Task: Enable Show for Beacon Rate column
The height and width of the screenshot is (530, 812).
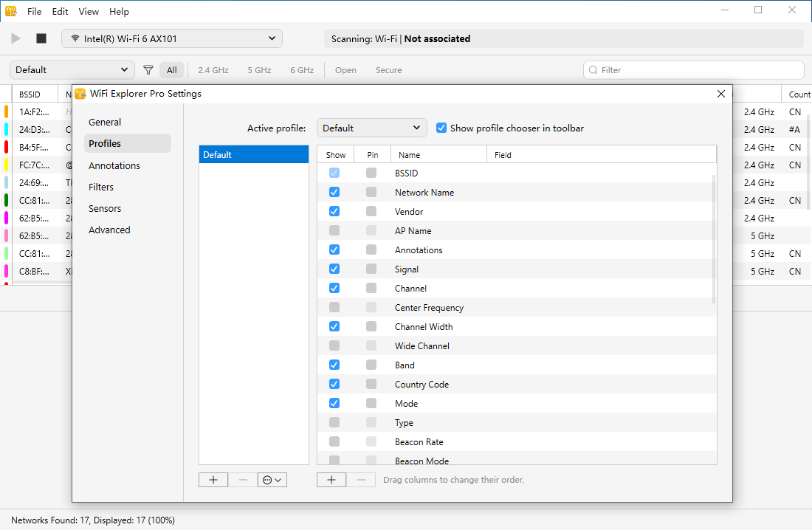Action: coord(334,441)
